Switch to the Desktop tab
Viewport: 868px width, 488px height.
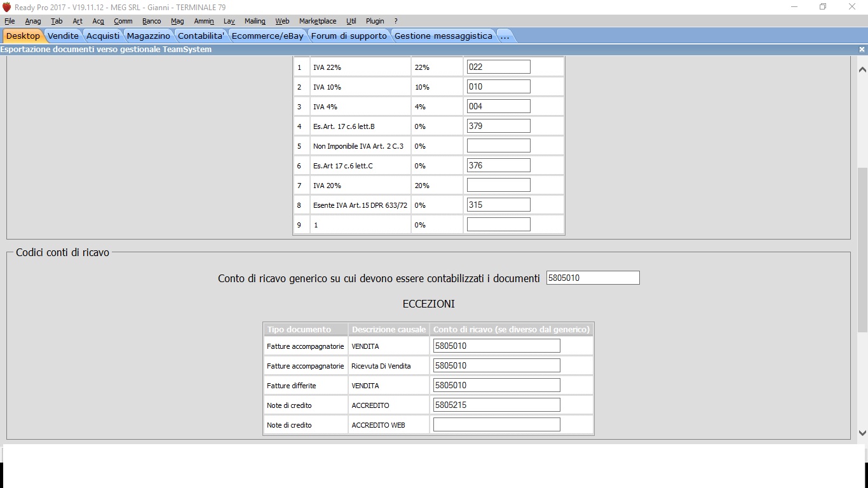pos(23,36)
